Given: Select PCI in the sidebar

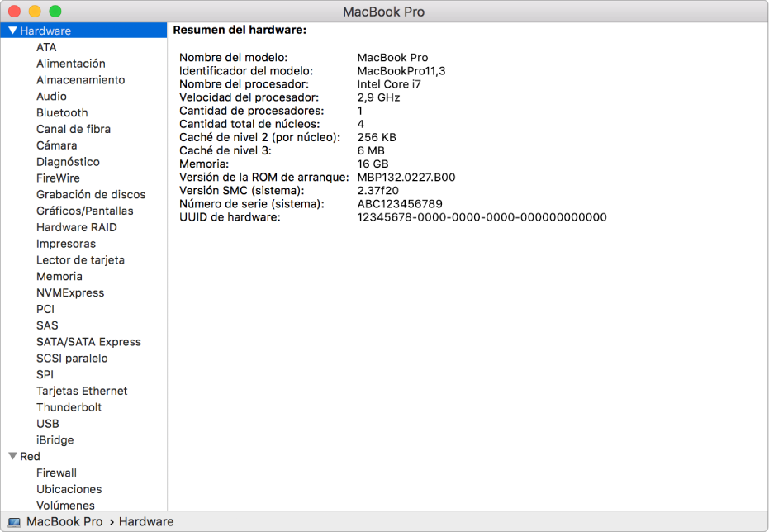Looking at the screenshot, I should click(x=45, y=309).
